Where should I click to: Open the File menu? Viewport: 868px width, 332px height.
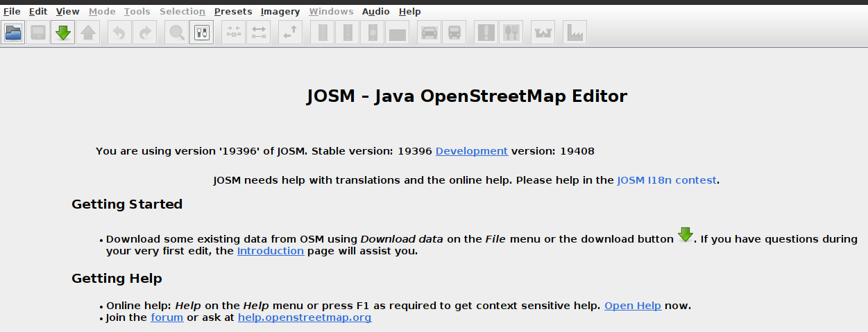12,11
